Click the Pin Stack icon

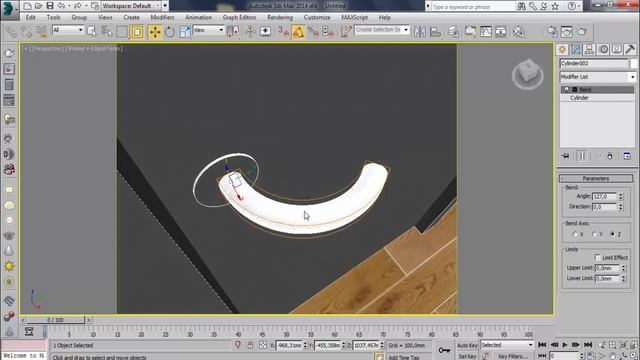(x=565, y=156)
